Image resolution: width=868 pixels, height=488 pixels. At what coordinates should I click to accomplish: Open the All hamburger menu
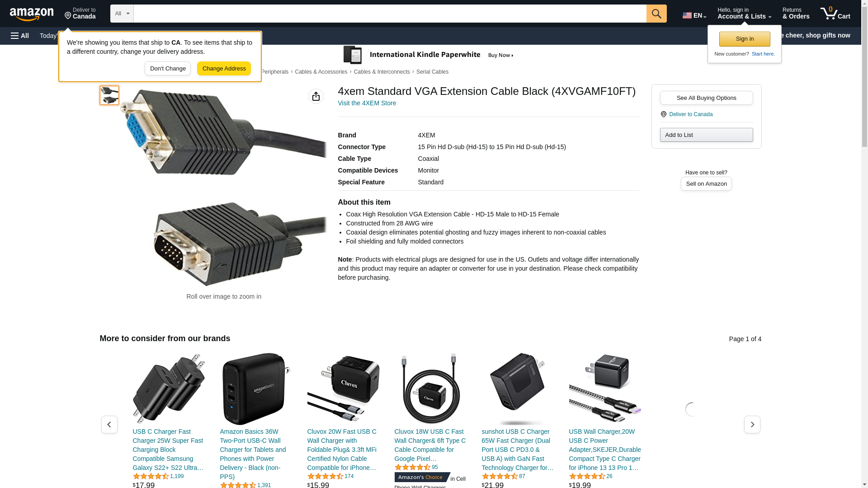20,36
